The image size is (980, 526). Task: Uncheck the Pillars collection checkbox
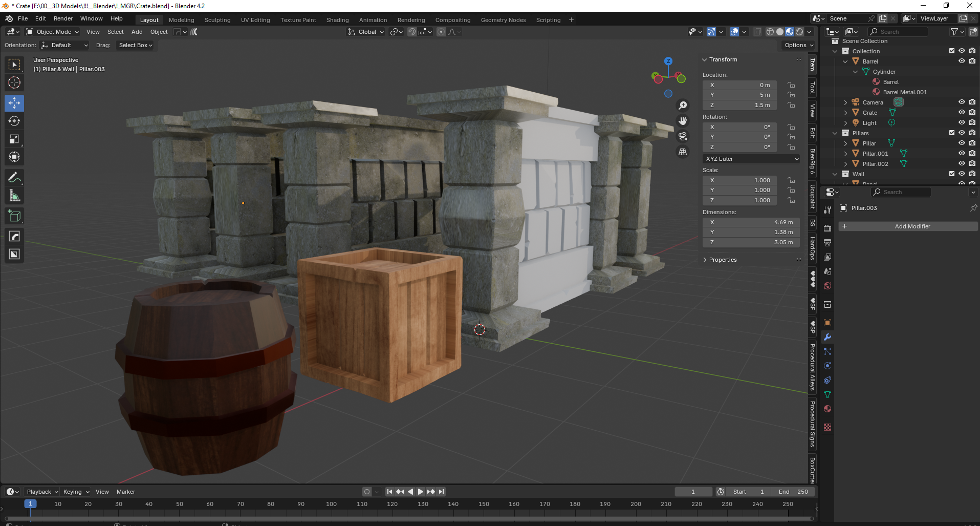[952, 133]
